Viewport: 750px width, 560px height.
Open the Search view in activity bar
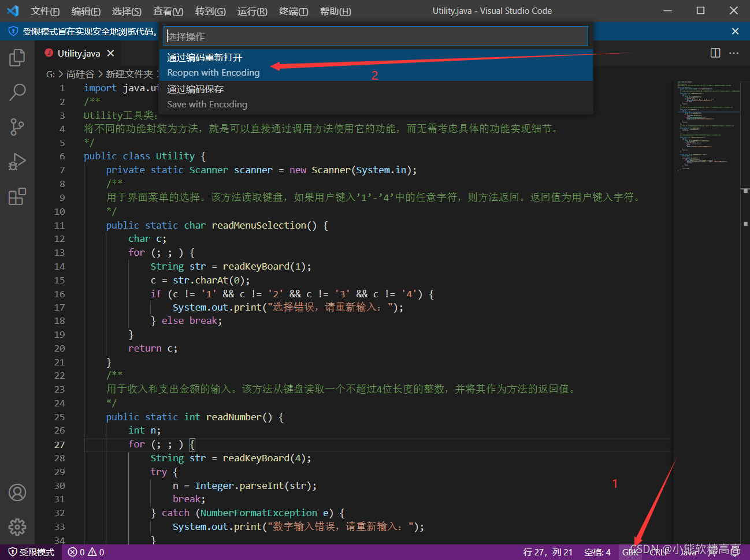click(x=17, y=92)
